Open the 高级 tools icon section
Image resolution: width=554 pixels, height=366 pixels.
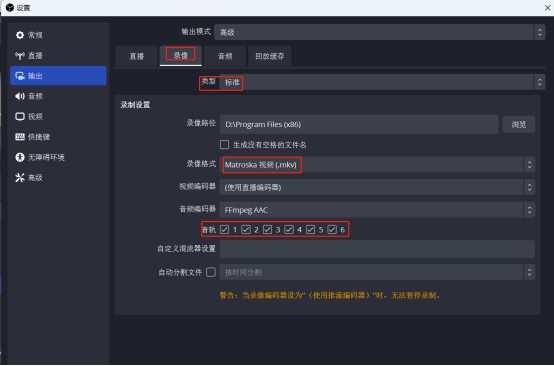coord(20,177)
